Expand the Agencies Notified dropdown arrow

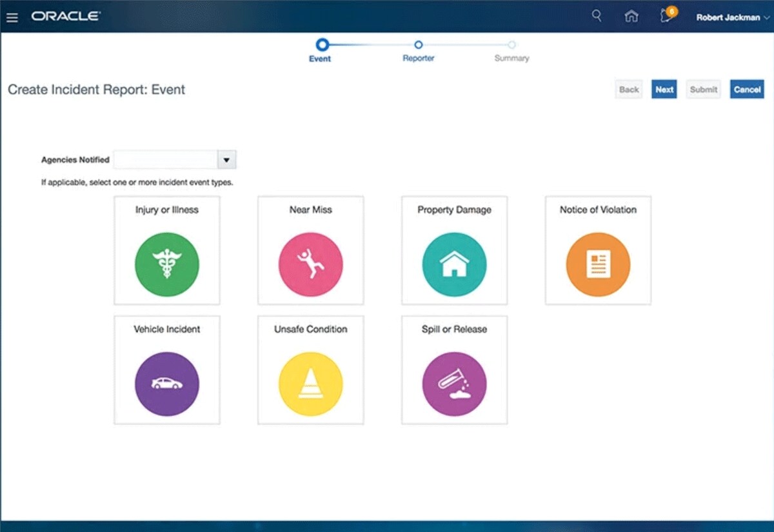pyautogui.click(x=226, y=160)
